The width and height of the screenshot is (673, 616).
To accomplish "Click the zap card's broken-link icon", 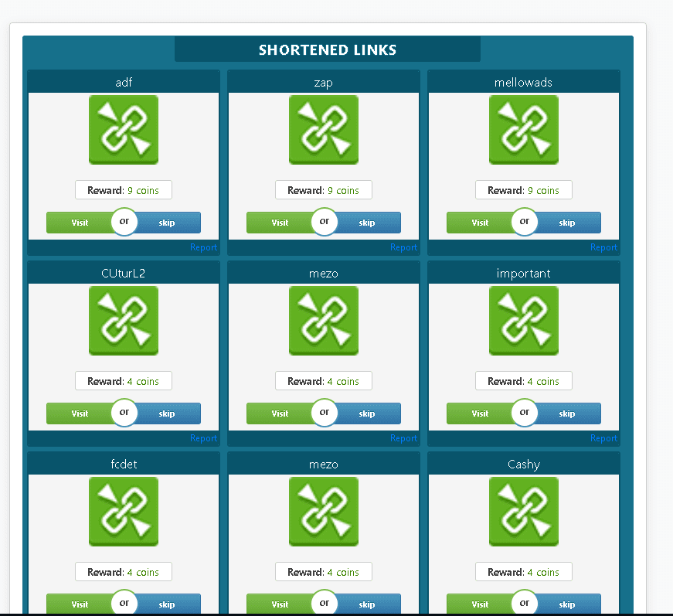I will coord(324,130).
